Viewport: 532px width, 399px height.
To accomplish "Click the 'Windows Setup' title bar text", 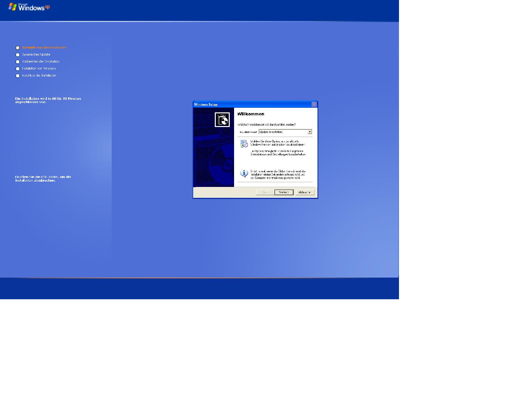I will 206,104.
